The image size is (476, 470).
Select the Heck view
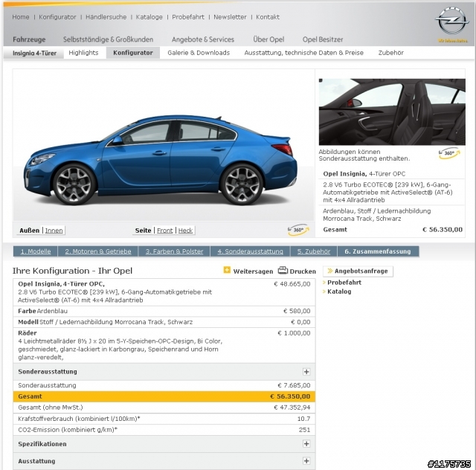[x=185, y=231]
